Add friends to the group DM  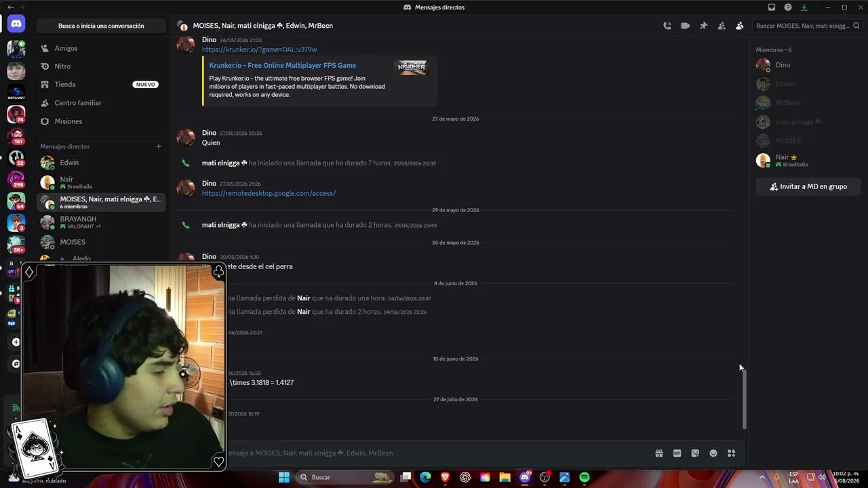(722, 26)
